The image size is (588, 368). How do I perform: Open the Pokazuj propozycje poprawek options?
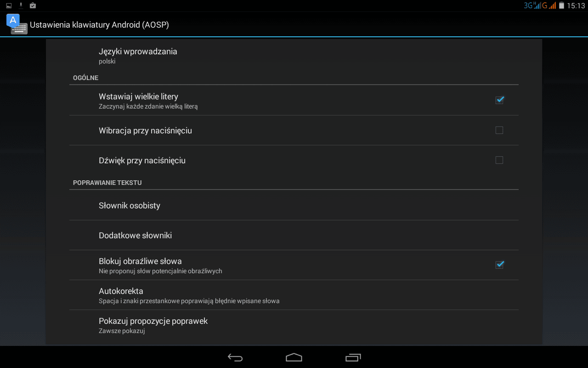click(x=294, y=325)
